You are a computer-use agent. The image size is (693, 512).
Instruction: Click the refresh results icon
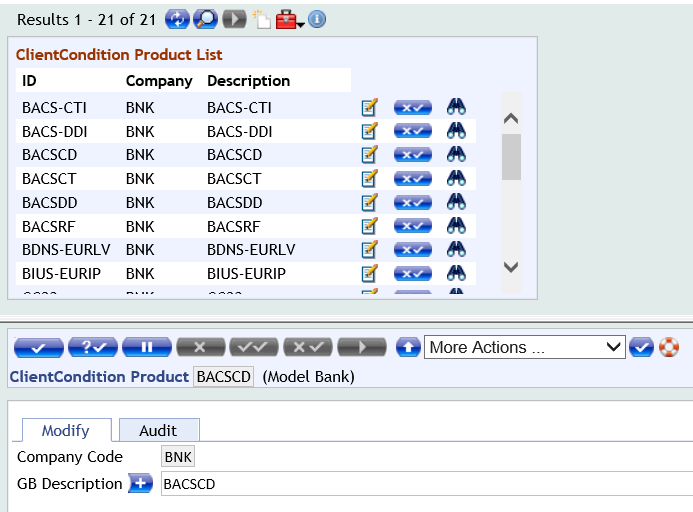click(x=176, y=19)
